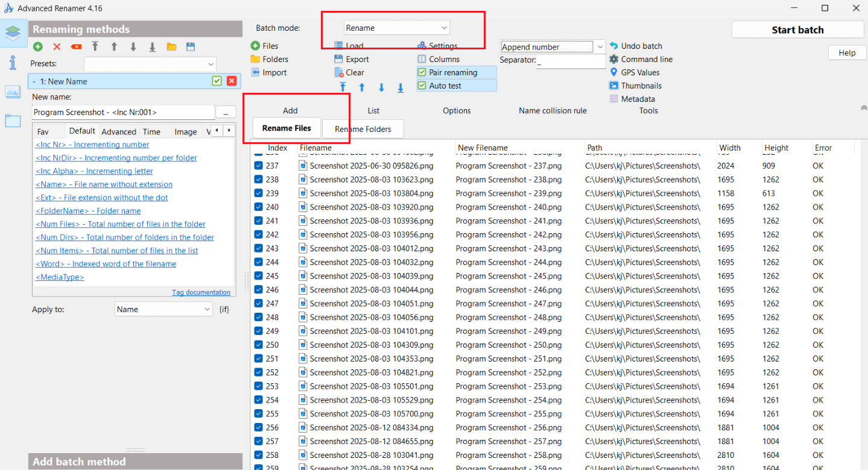Click the Clear list icon
This screenshot has height=470, width=868.
pyautogui.click(x=339, y=72)
